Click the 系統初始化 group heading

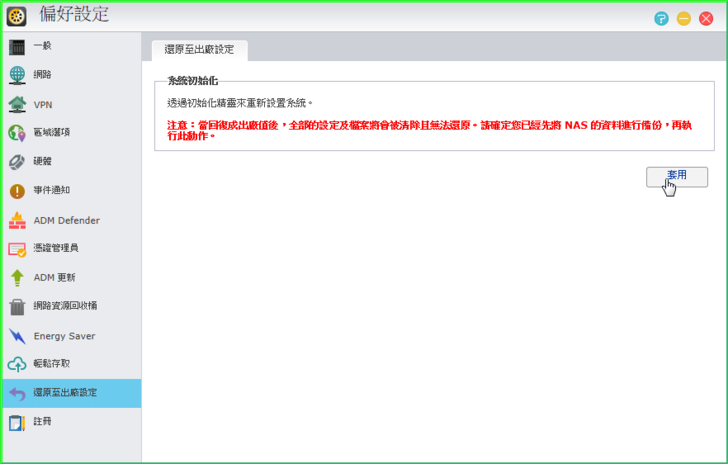click(193, 81)
